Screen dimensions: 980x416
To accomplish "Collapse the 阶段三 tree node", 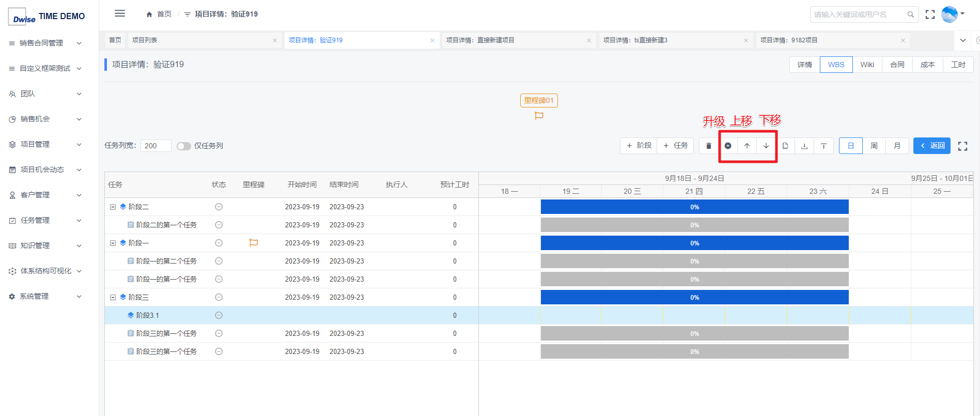I will (x=113, y=297).
